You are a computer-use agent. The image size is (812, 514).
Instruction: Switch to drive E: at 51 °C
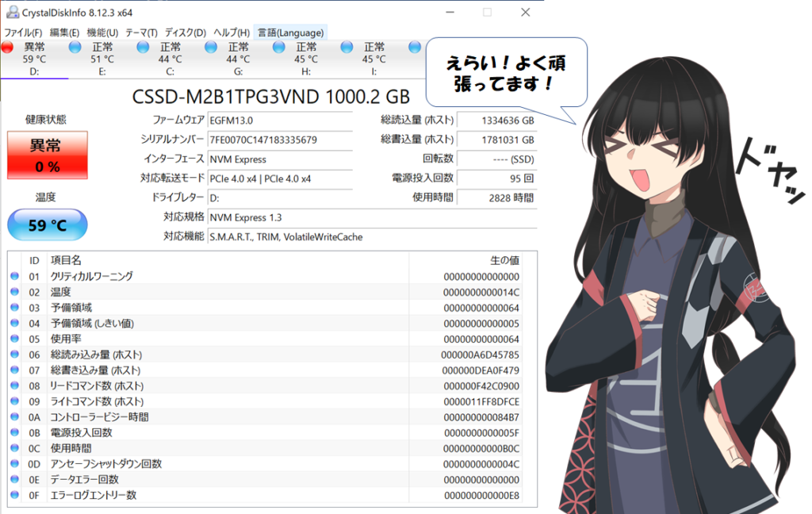(102, 59)
